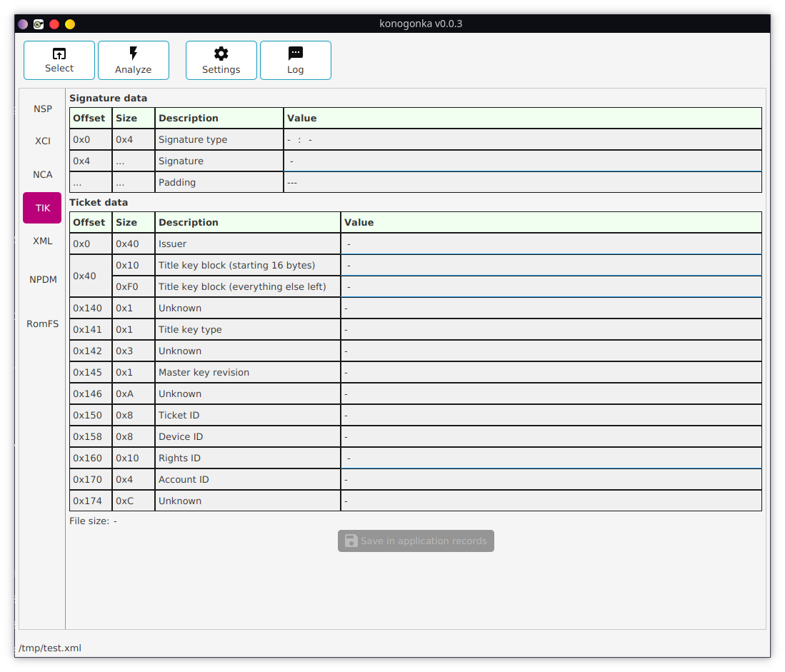Click the 'Device ID' description cell

(x=248, y=436)
